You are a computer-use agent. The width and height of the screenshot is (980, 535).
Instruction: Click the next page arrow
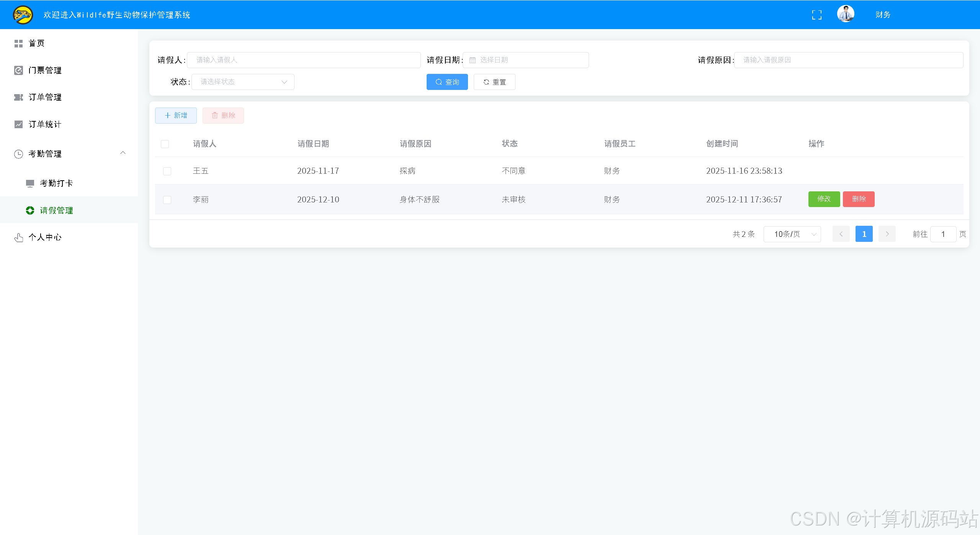pos(887,234)
